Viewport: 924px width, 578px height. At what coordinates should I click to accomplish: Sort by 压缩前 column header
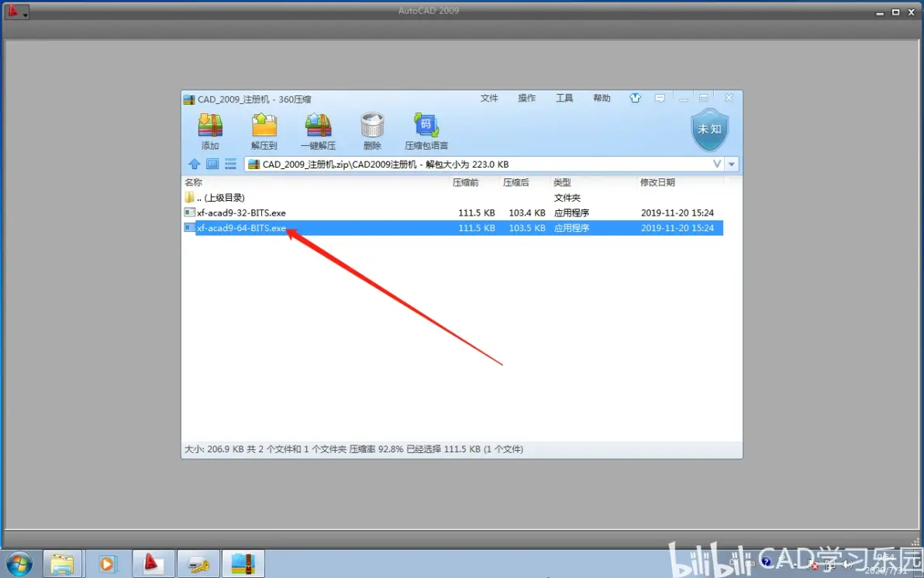(466, 182)
